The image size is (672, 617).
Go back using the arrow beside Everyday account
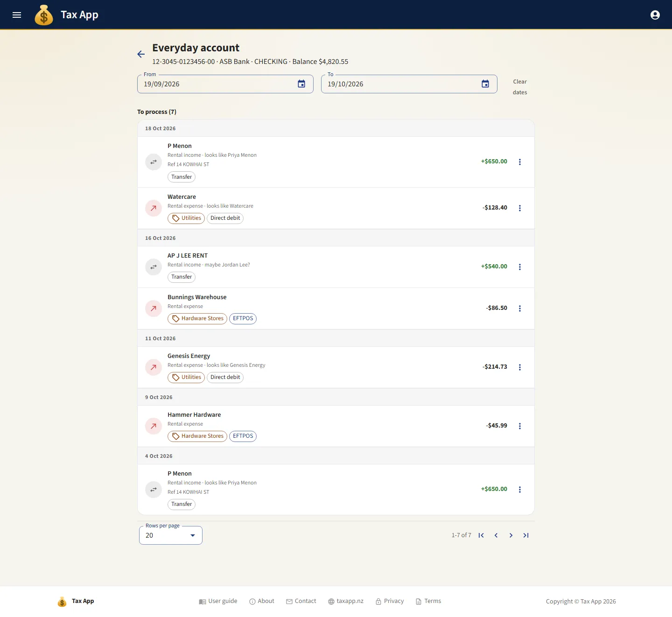[141, 54]
